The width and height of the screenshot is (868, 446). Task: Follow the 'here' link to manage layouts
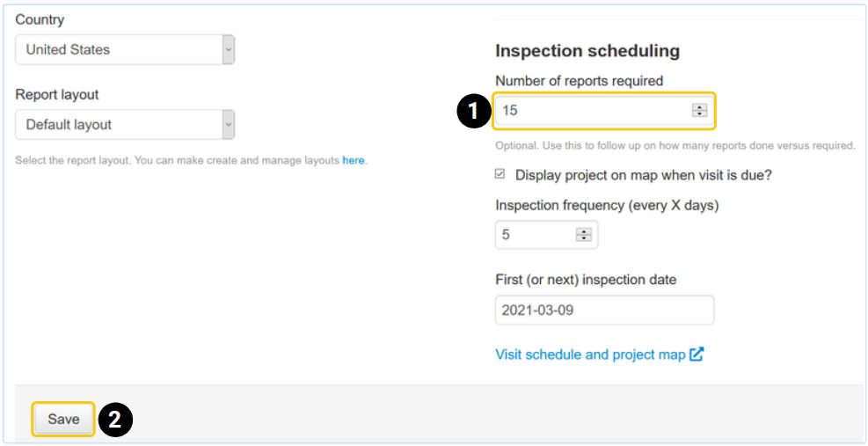click(353, 160)
